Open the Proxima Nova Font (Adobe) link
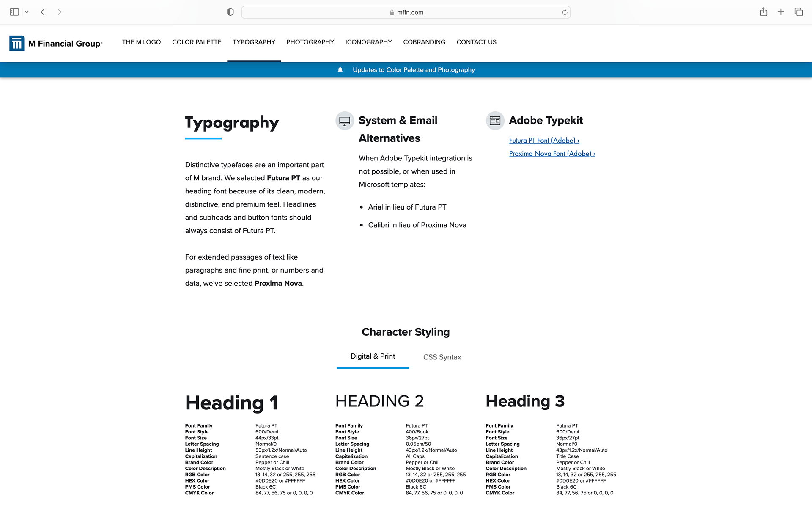 click(552, 154)
